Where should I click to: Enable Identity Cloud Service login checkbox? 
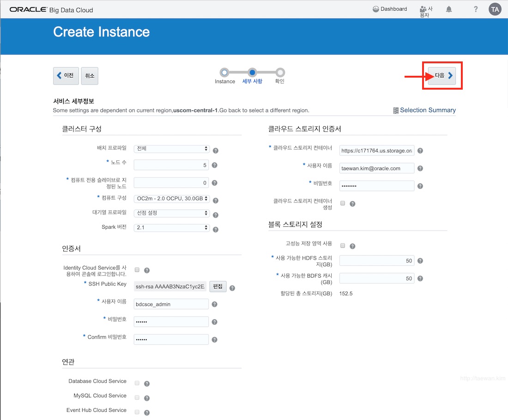(137, 270)
